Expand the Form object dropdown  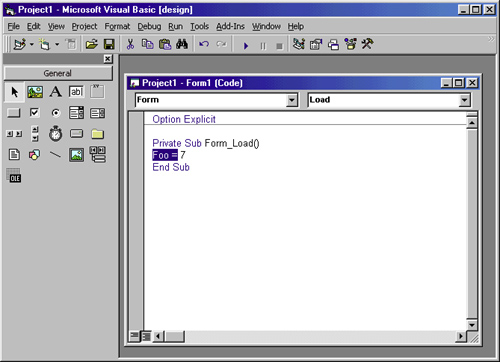(x=292, y=100)
